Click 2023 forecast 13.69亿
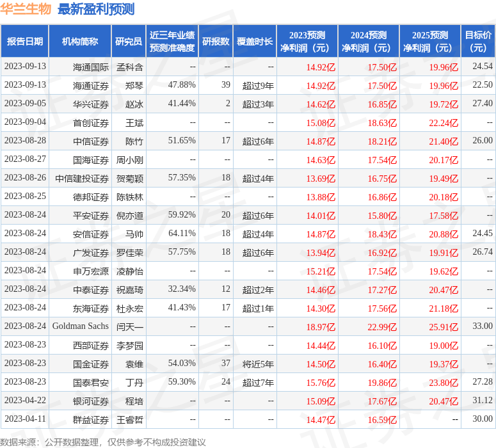Viewport: 496px width, 448px height. (x=321, y=179)
